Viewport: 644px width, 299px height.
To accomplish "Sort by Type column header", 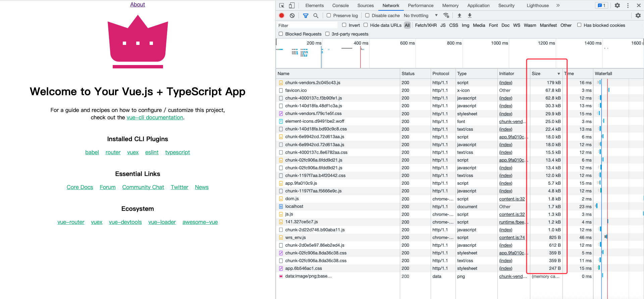I will [476, 74].
